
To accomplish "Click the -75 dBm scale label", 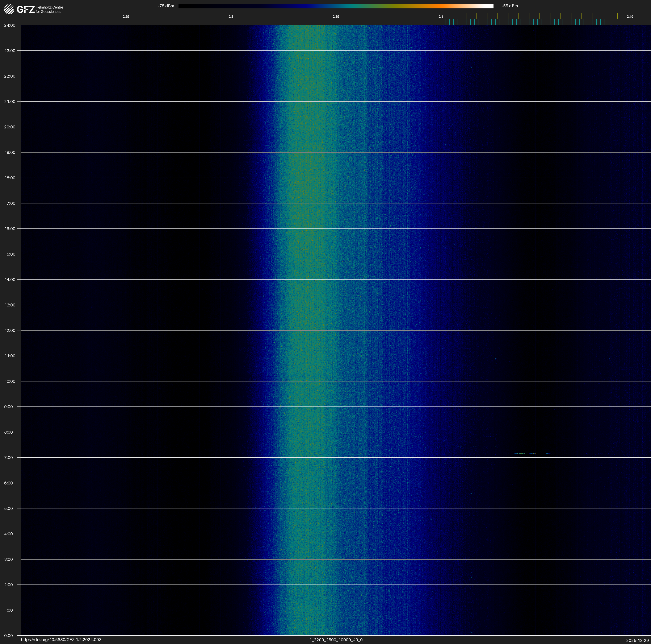I will [x=166, y=6].
